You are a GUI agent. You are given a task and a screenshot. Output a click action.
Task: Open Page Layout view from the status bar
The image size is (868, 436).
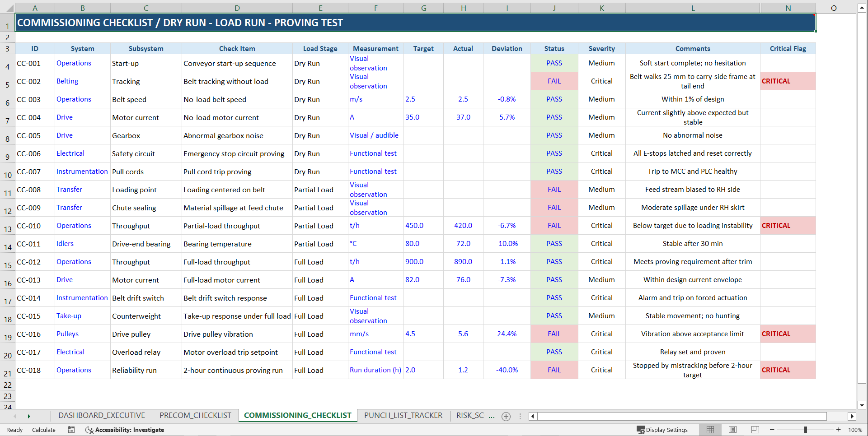[732, 430]
